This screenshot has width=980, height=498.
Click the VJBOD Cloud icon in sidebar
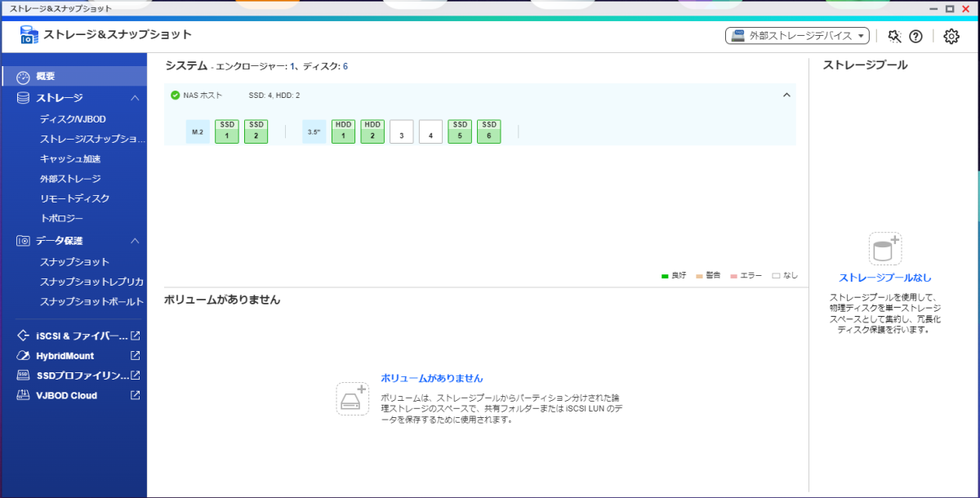tap(23, 395)
